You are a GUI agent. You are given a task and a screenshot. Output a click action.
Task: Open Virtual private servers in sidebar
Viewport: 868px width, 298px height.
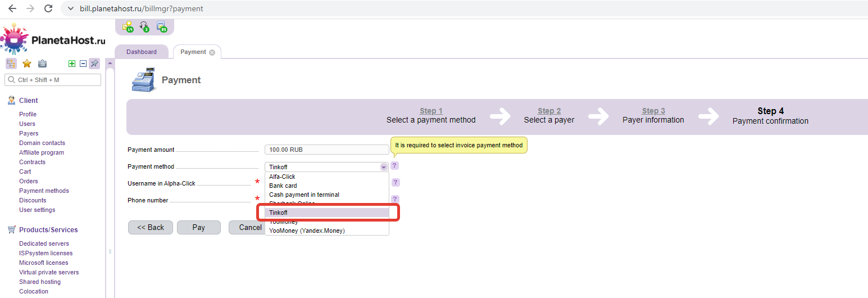coord(49,272)
